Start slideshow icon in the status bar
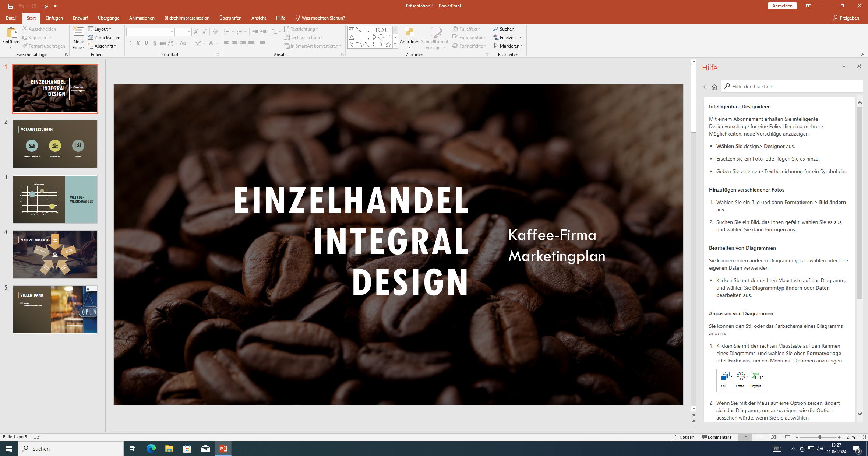Screen dimensions: 868x456 (787, 437)
